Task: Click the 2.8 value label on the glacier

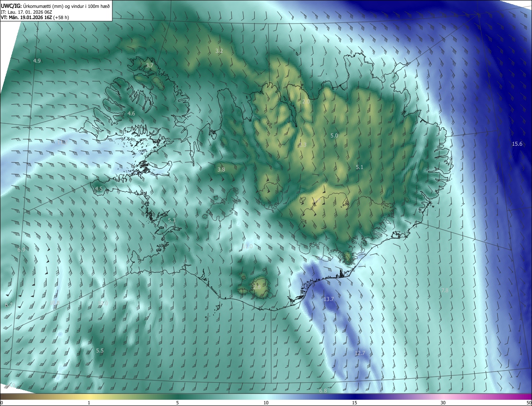Action: coord(257,287)
